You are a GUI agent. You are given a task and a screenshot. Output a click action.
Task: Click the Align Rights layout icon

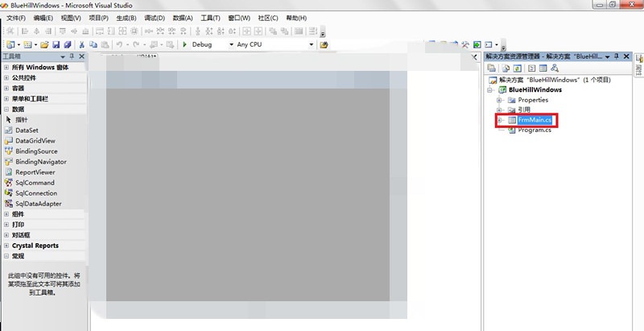point(48,31)
